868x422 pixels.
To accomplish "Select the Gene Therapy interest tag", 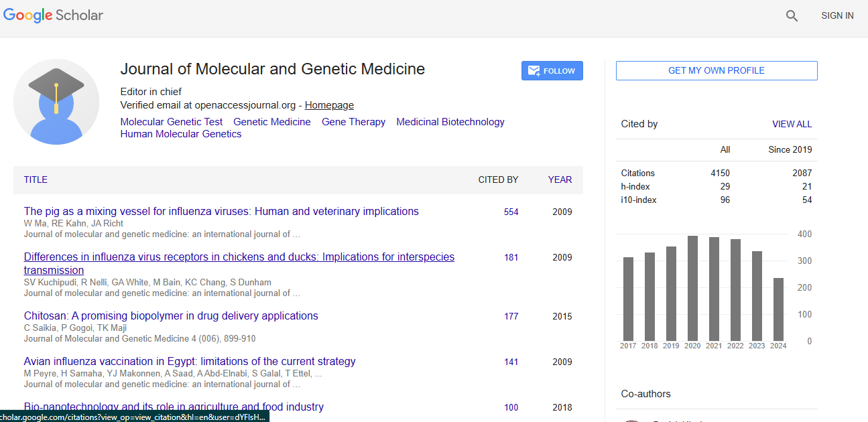I will tap(353, 122).
